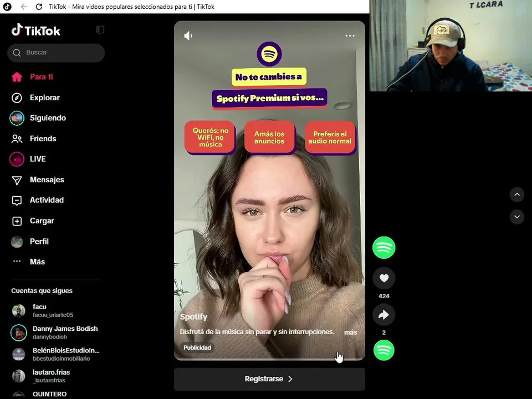Collapse the sidebar with the panel icon
Screen dimensions: 532x399
(x=100, y=30)
